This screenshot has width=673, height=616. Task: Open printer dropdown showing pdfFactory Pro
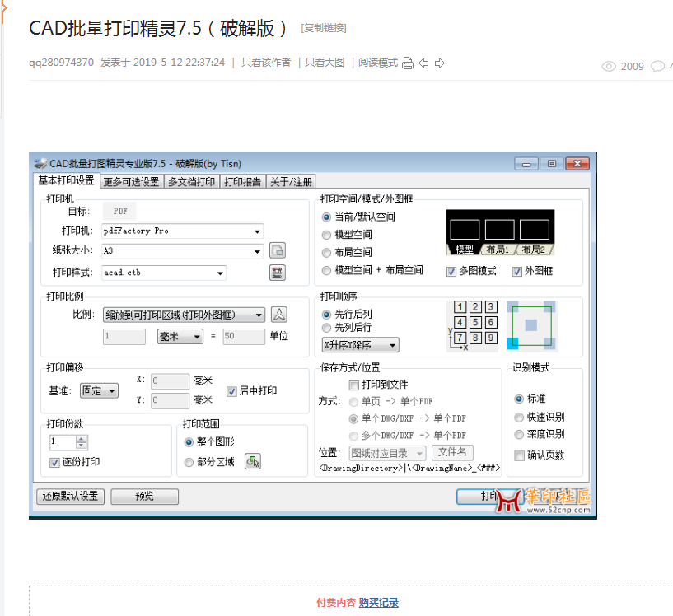pyautogui.click(x=182, y=231)
